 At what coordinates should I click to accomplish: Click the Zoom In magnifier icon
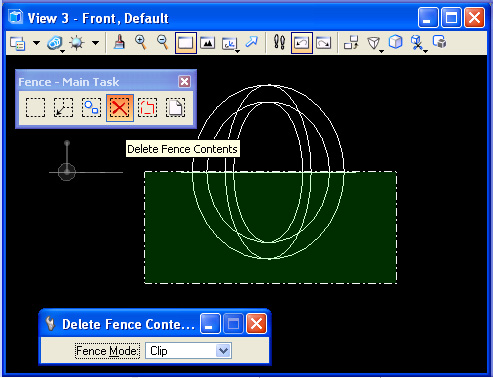141,43
